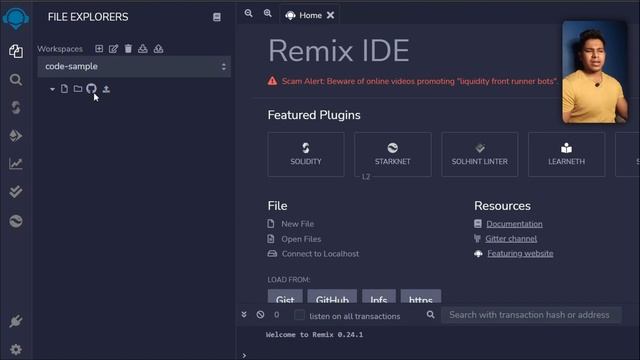Open the Solhint Linter plugin
Viewport: 640px width, 360px height.
(x=480, y=154)
